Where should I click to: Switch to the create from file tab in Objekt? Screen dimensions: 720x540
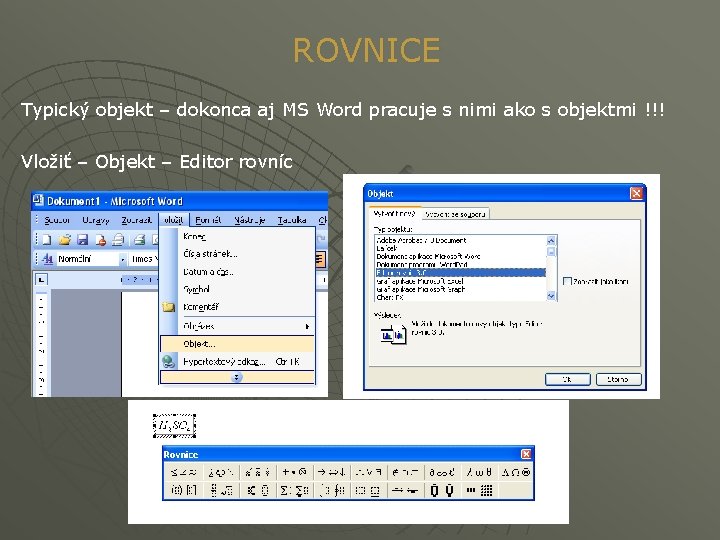coord(455,214)
